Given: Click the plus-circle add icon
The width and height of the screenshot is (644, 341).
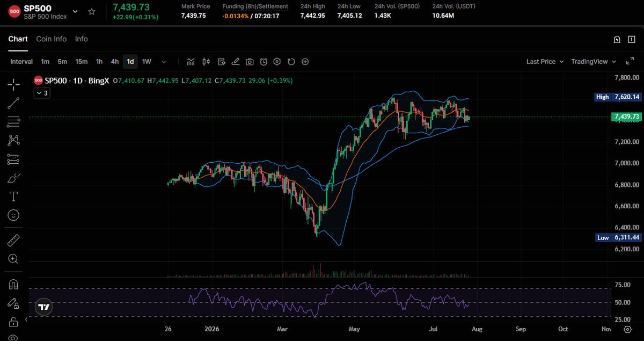Looking at the screenshot, I should point(305,62).
